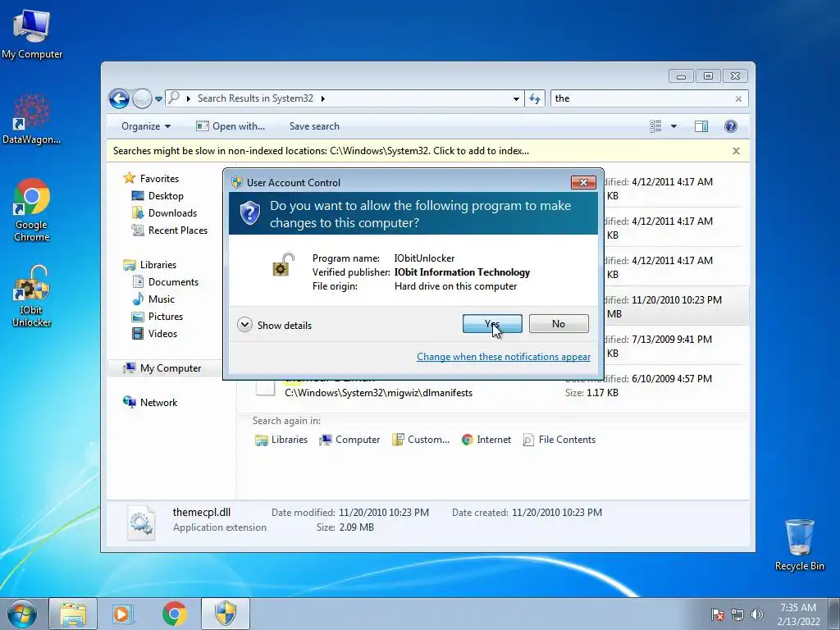This screenshot has width=840, height=630.
Task: Click Yes in the User Account Control dialog
Action: point(492,323)
